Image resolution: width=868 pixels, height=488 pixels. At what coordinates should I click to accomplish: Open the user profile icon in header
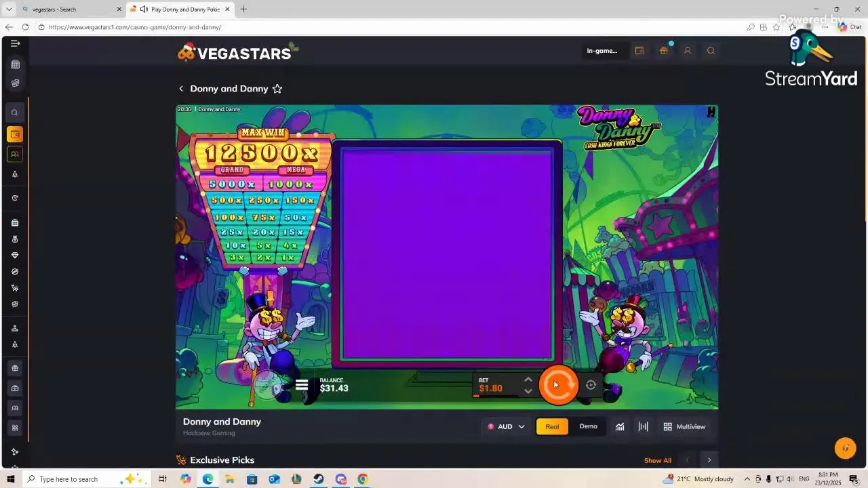(x=687, y=51)
